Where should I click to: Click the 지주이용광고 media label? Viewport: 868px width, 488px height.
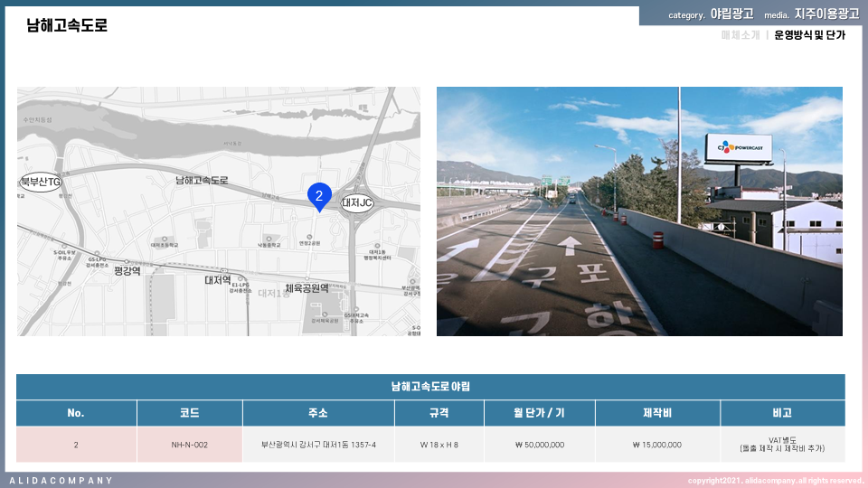tap(826, 14)
